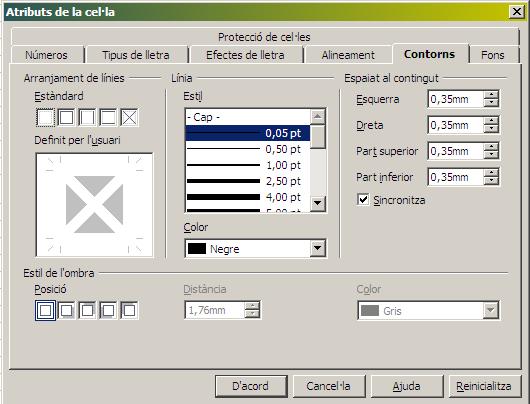This screenshot has height=404, width=530.
Task: Open the line Color dropdown showing Negre
Action: pos(256,249)
